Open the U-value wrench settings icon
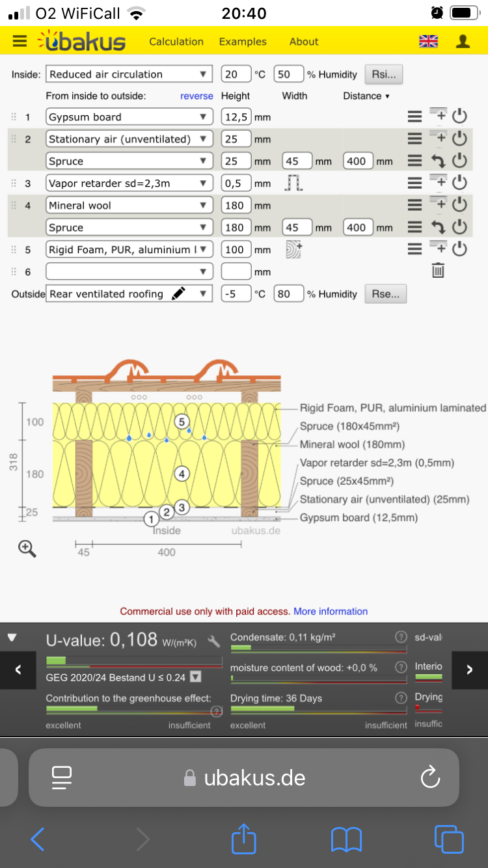The image size is (488, 868). [213, 642]
